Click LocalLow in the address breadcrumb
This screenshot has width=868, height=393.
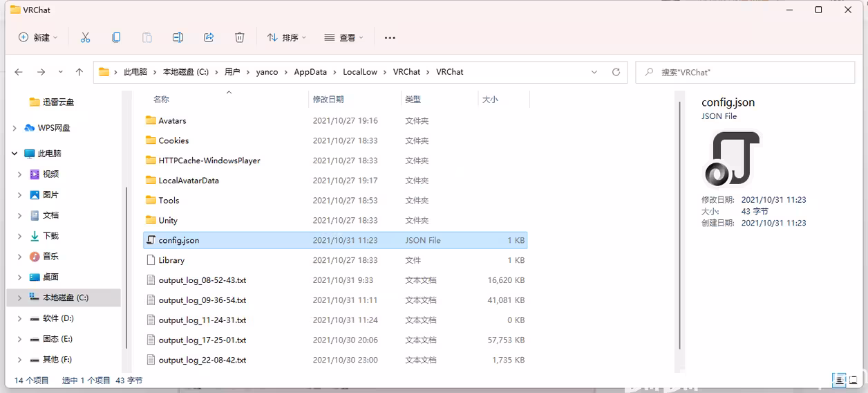pyautogui.click(x=360, y=72)
